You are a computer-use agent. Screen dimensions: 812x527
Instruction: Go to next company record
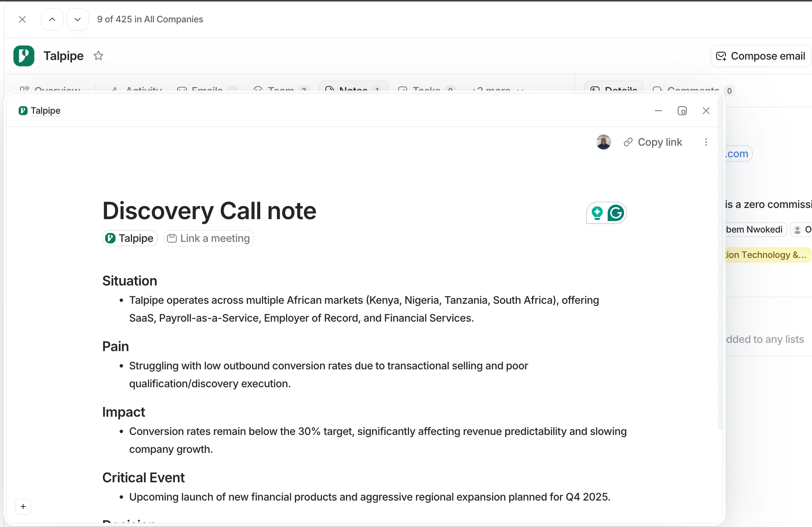coord(78,19)
